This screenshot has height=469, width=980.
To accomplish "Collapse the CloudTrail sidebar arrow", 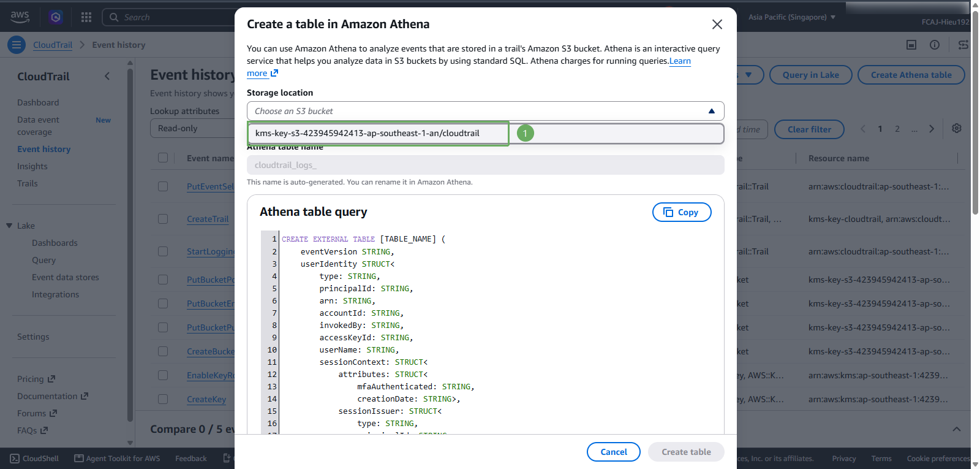I will click(107, 76).
